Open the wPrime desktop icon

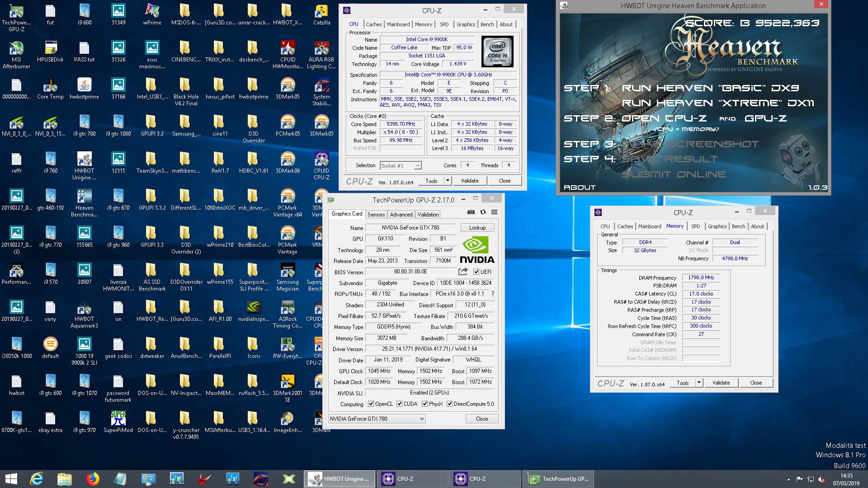(x=152, y=14)
